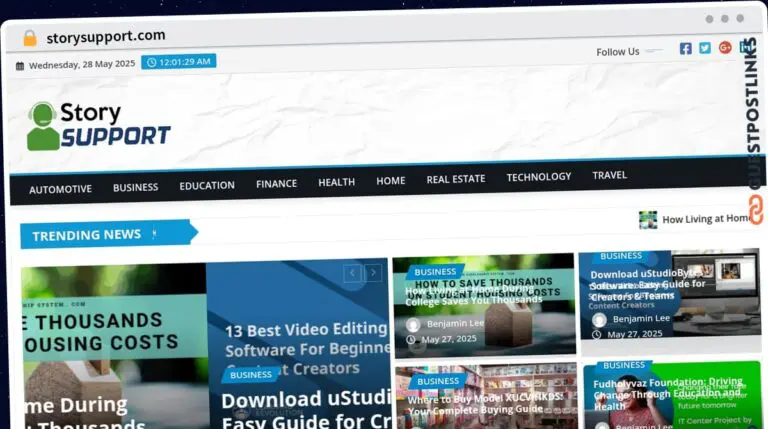Viewport: 768px width, 429px height.
Task: Go to previous slide in carousel
Action: click(x=352, y=272)
